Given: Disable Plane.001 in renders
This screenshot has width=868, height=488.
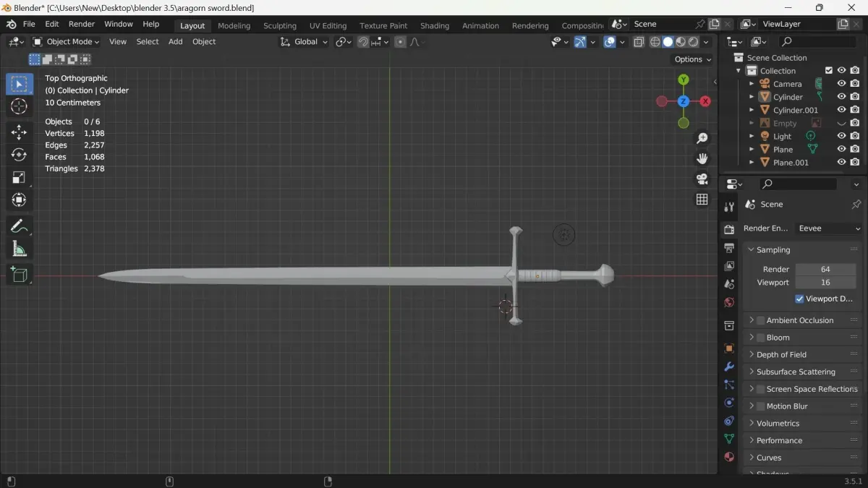Looking at the screenshot, I should pyautogui.click(x=854, y=163).
